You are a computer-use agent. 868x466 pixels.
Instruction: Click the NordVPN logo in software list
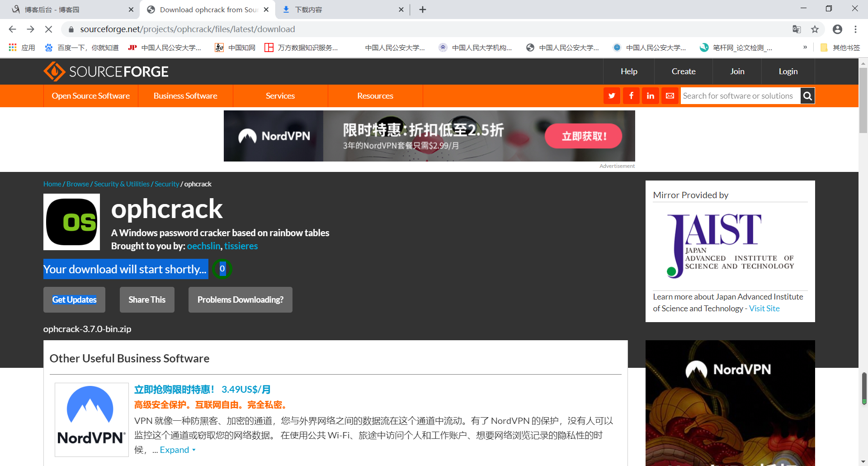pyautogui.click(x=91, y=419)
